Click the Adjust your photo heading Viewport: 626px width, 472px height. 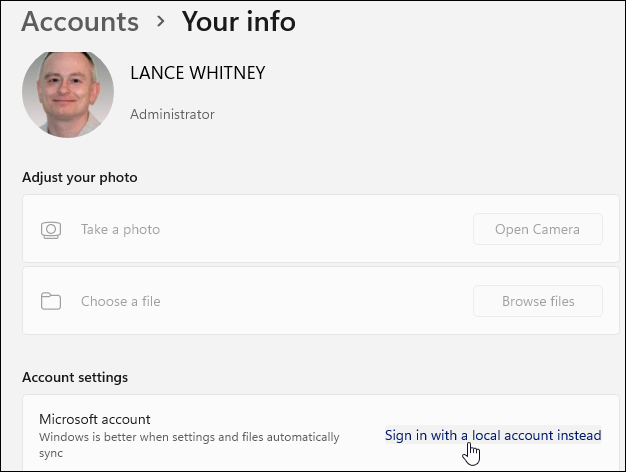pos(79,177)
